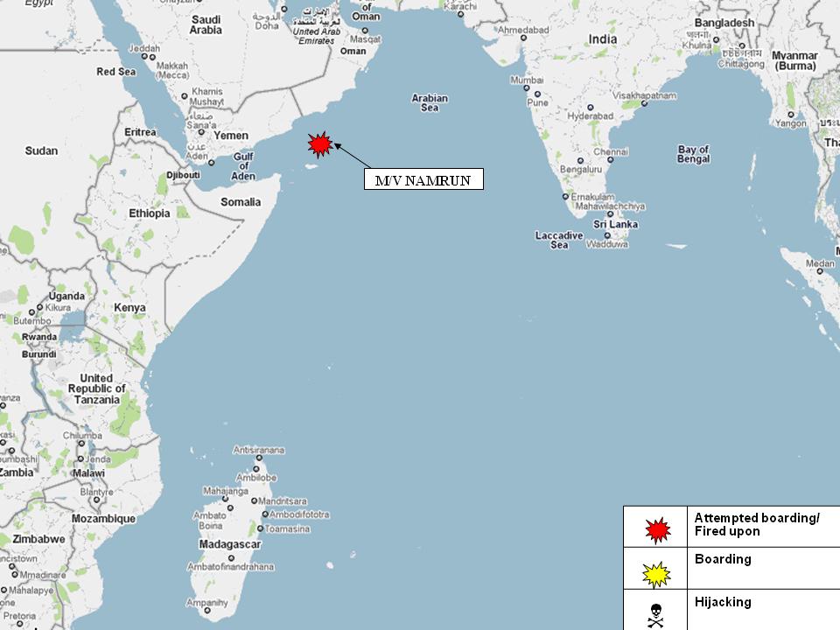Click the Bengaluru city marker
Image resolution: width=840 pixels, height=630 pixels.
tap(580, 161)
